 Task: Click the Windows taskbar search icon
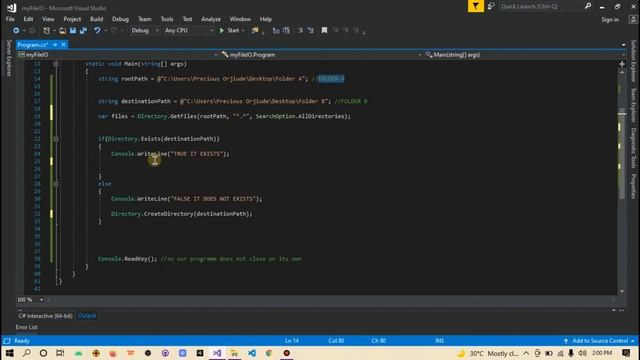(27, 353)
